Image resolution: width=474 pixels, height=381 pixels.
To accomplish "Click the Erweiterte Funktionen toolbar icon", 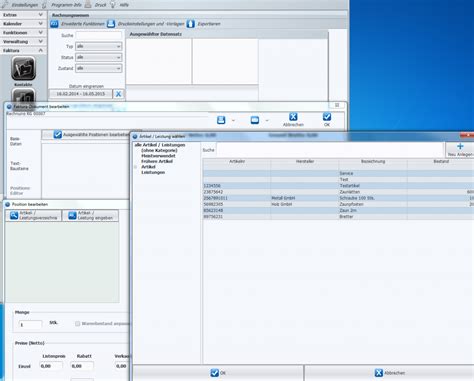I will [54, 24].
